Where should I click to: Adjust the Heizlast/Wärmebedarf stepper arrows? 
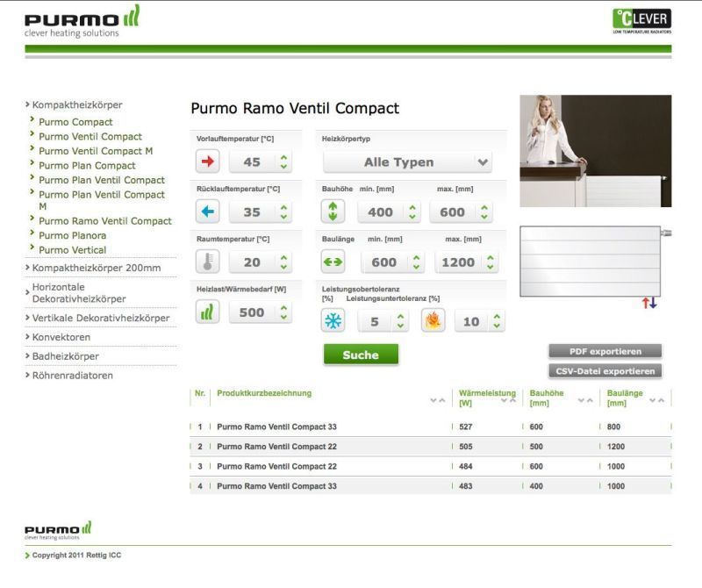tap(283, 312)
